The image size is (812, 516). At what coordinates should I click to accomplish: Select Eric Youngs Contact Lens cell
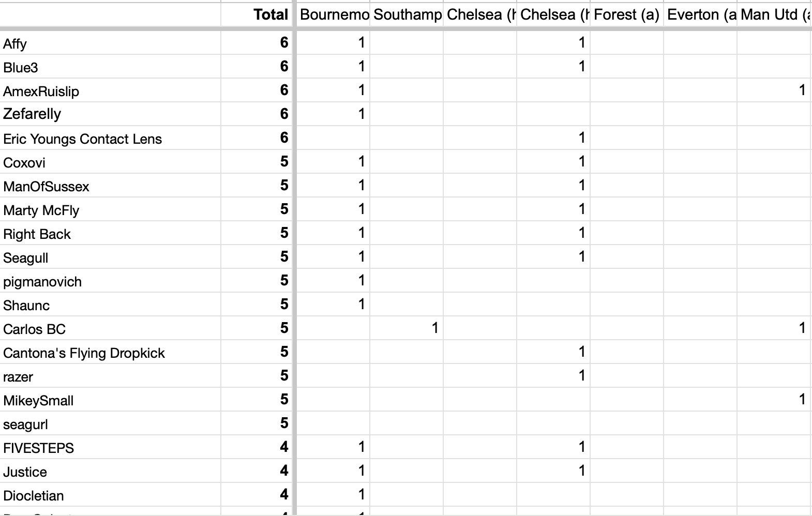click(111, 138)
